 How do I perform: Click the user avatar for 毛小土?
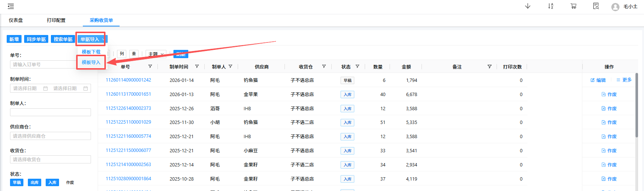pyautogui.click(x=615, y=7)
